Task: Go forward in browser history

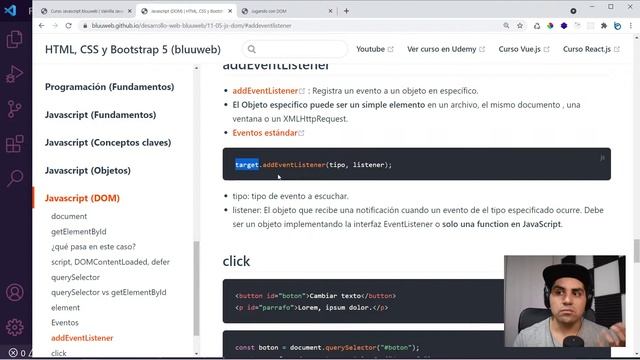Action: click(x=55, y=25)
